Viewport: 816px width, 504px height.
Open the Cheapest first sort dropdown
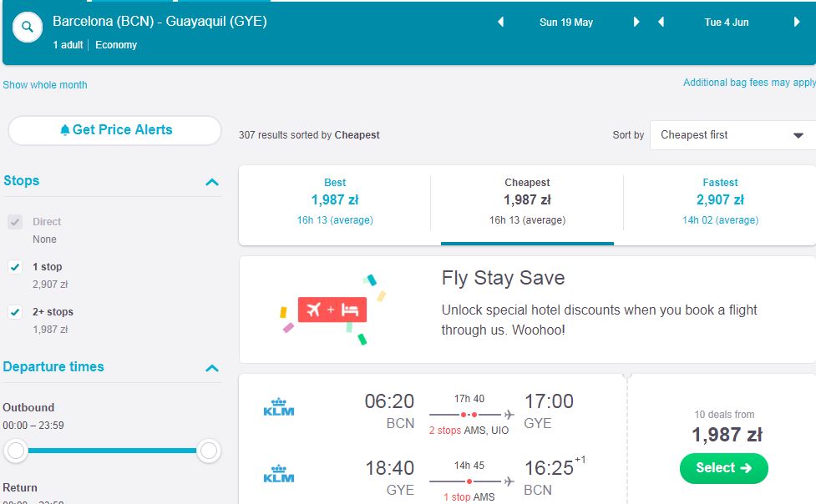732,135
